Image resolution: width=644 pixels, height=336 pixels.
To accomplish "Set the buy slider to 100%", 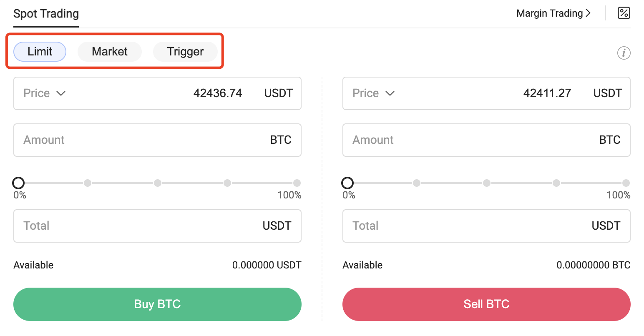I will [x=297, y=183].
